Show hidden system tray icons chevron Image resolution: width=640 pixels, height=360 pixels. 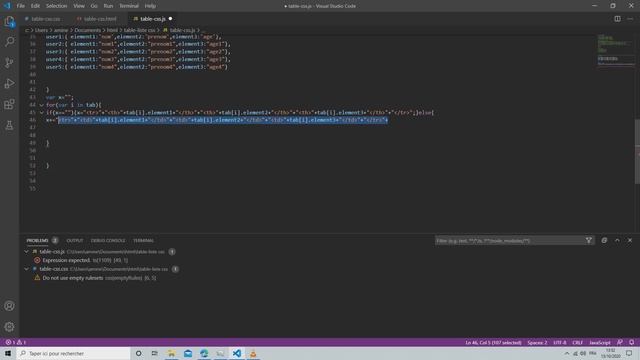[x=567, y=353]
